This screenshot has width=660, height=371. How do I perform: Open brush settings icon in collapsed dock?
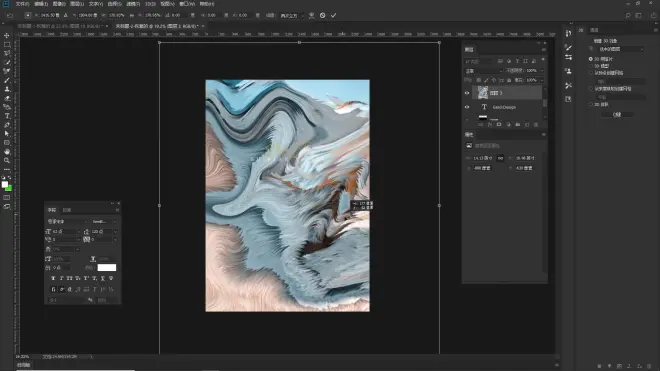pyautogui.click(x=568, y=48)
